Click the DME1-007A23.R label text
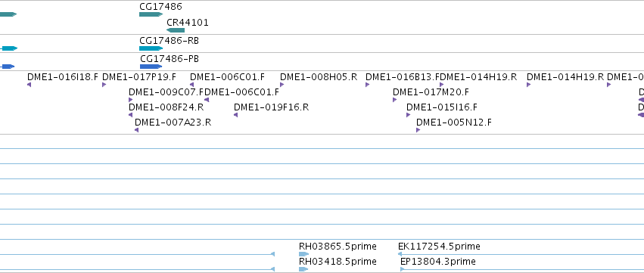Viewport: 644px width, 273px height. tap(173, 123)
